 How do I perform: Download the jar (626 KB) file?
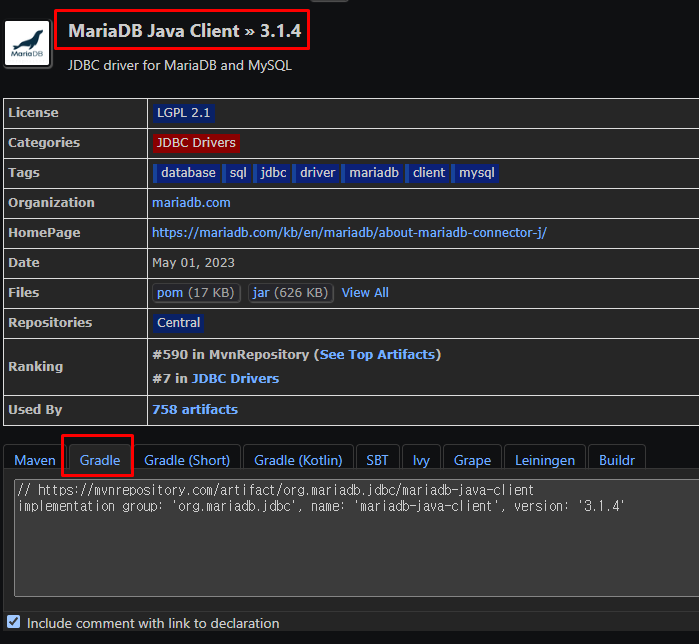(x=291, y=293)
